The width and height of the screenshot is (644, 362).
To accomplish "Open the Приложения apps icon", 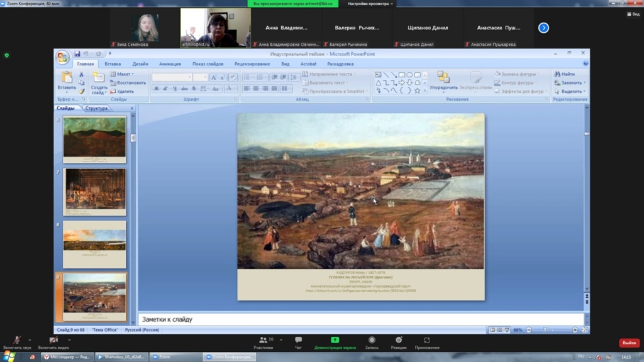I will click(x=427, y=340).
